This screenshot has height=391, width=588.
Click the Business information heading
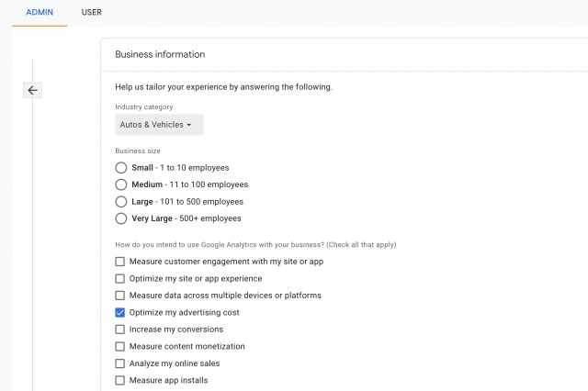[160, 54]
